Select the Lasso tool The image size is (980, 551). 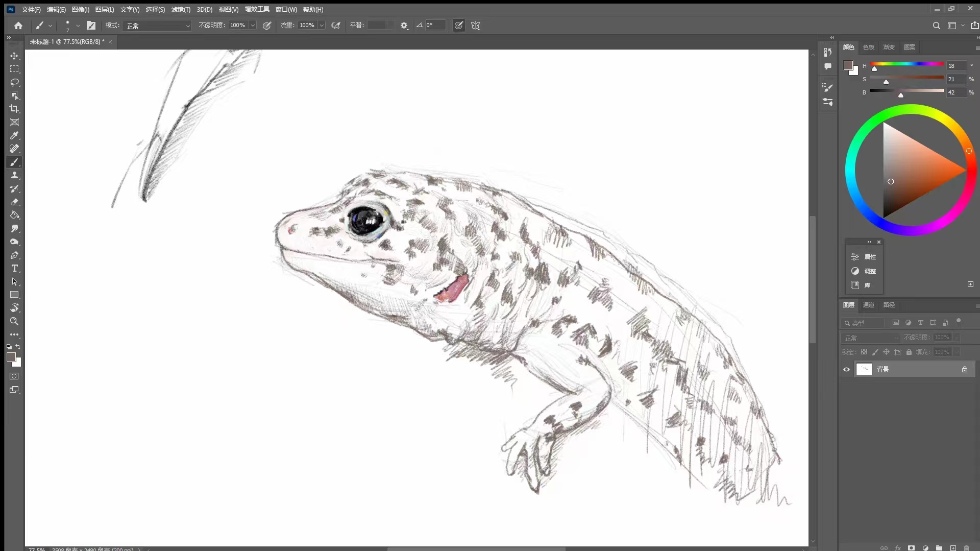(x=14, y=82)
